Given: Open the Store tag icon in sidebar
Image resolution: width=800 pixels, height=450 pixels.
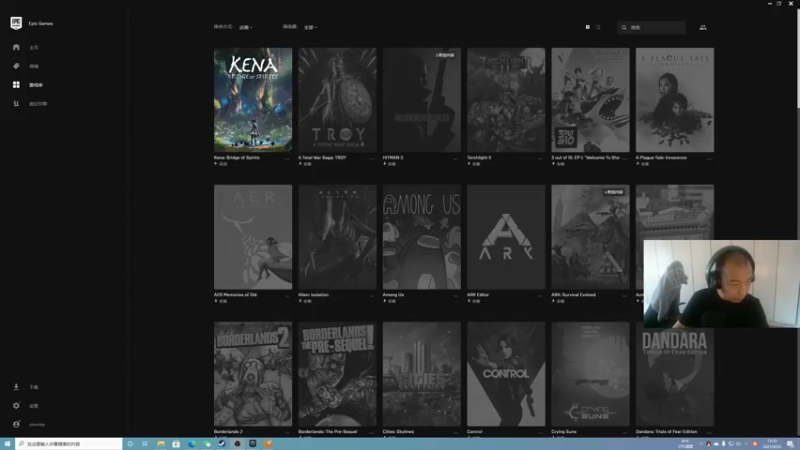Looking at the screenshot, I should coord(16,66).
